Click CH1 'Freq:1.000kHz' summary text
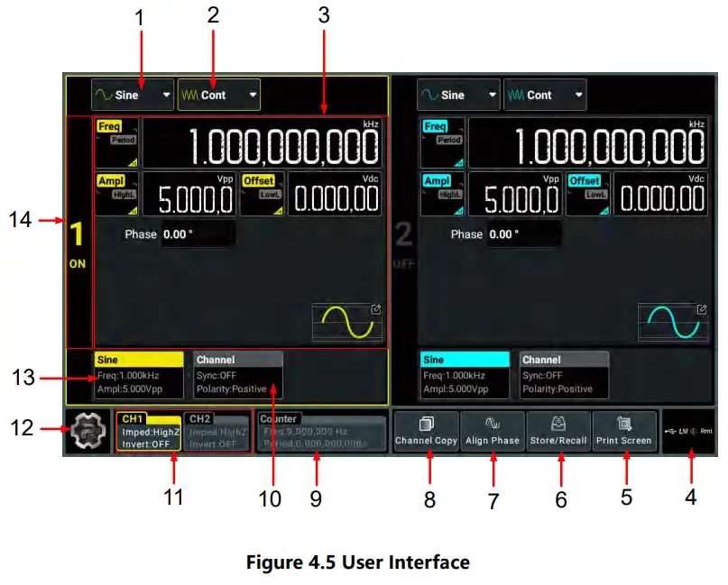This screenshot has height=585, width=728. pyautogui.click(x=128, y=375)
